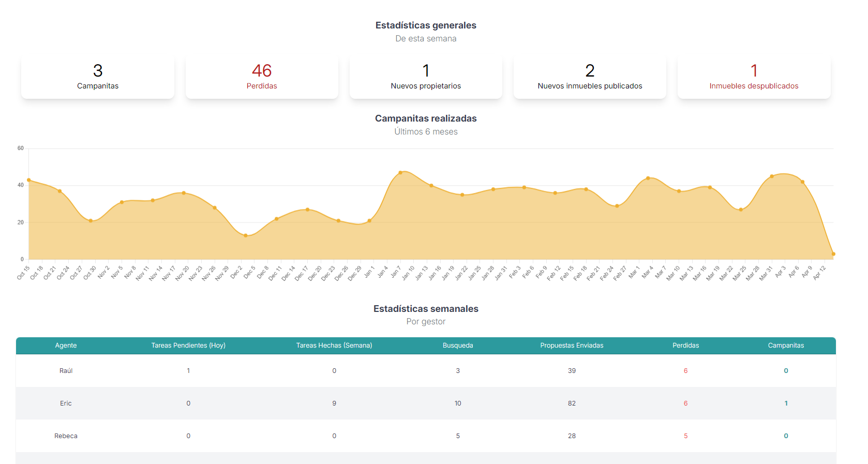Select the Propuestas Enviadas column header
868x464 pixels.
(x=572, y=346)
